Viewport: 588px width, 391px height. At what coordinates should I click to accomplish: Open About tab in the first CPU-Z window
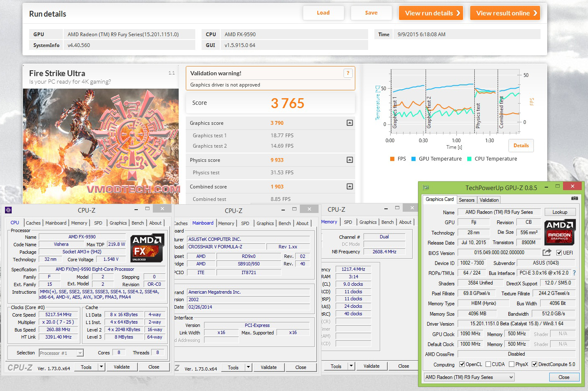(155, 223)
